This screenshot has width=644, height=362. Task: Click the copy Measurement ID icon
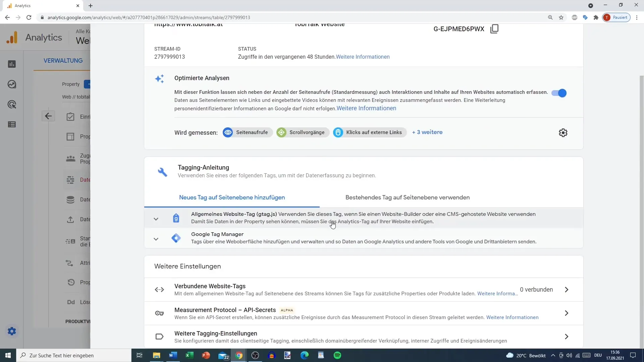496,28
